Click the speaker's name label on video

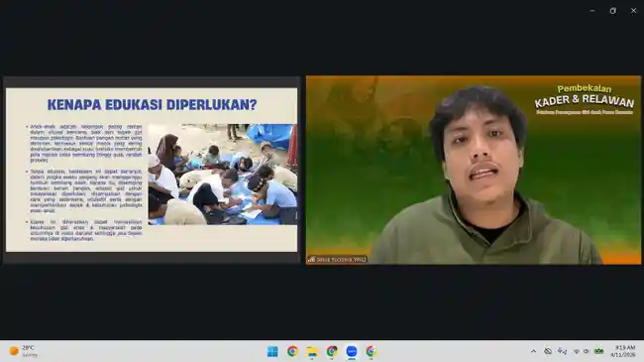pyautogui.click(x=341, y=260)
